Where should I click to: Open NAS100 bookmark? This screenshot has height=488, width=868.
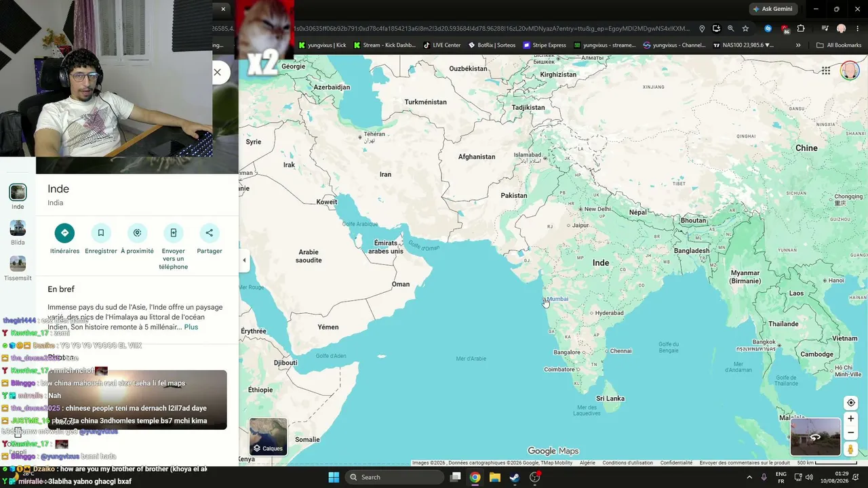[743, 45]
